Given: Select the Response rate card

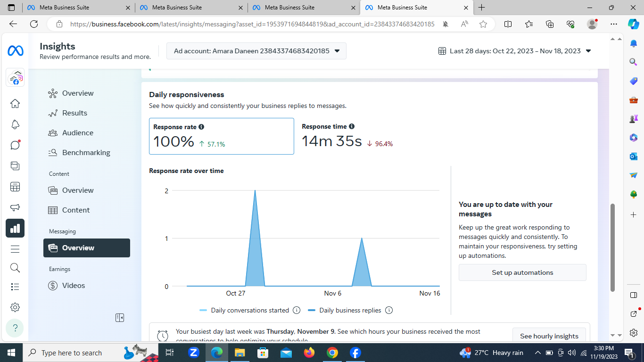Looking at the screenshot, I should 222,136.
